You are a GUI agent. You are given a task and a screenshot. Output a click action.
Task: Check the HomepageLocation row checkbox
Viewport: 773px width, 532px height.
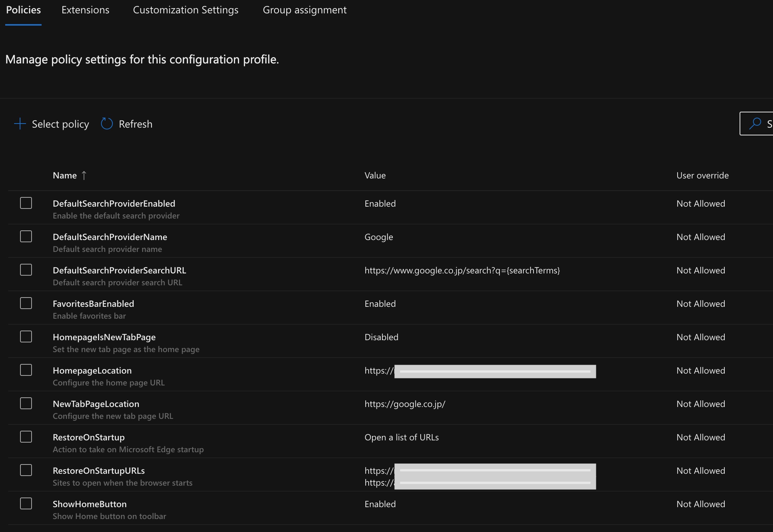(26, 370)
